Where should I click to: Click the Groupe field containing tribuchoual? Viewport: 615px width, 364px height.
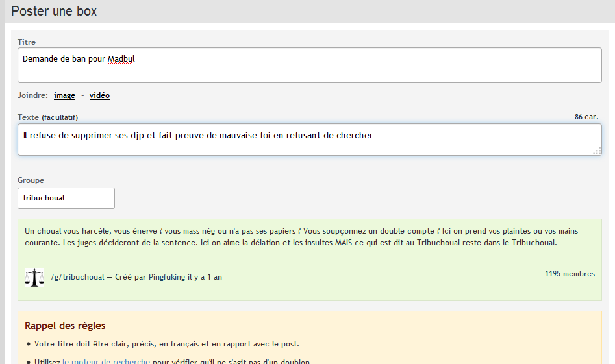(66, 198)
